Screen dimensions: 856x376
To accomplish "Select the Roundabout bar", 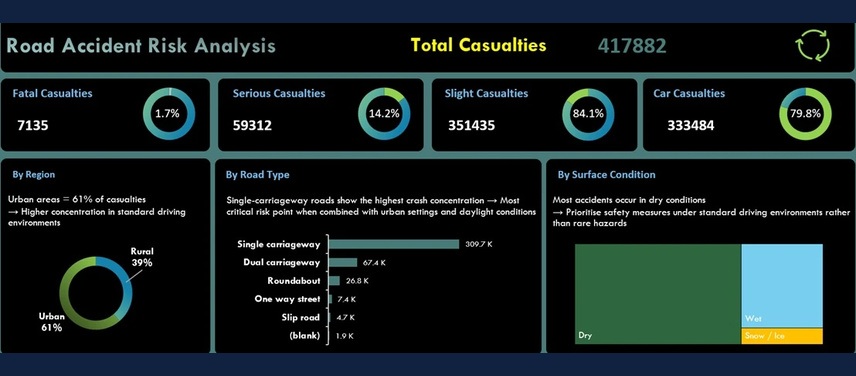I will click(x=335, y=280).
